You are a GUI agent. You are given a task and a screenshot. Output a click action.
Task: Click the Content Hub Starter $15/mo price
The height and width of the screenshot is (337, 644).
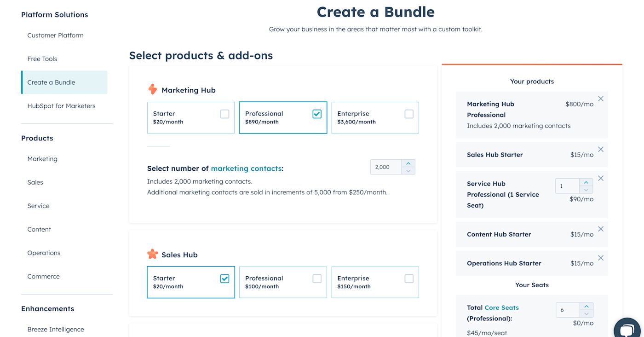click(x=582, y=234)
